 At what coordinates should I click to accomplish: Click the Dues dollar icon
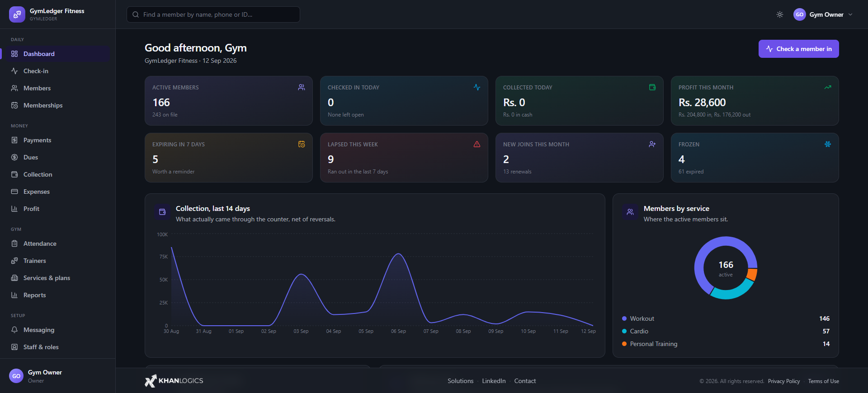14,157
